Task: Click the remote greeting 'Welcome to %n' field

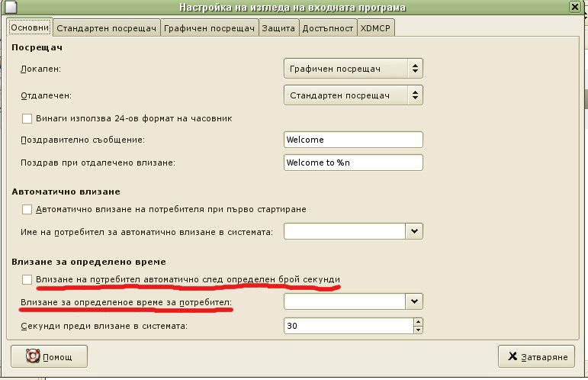Action: [352, 163]
